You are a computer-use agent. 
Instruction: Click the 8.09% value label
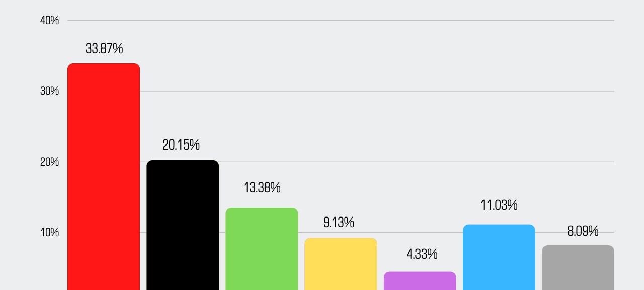[x=583, y=231]
